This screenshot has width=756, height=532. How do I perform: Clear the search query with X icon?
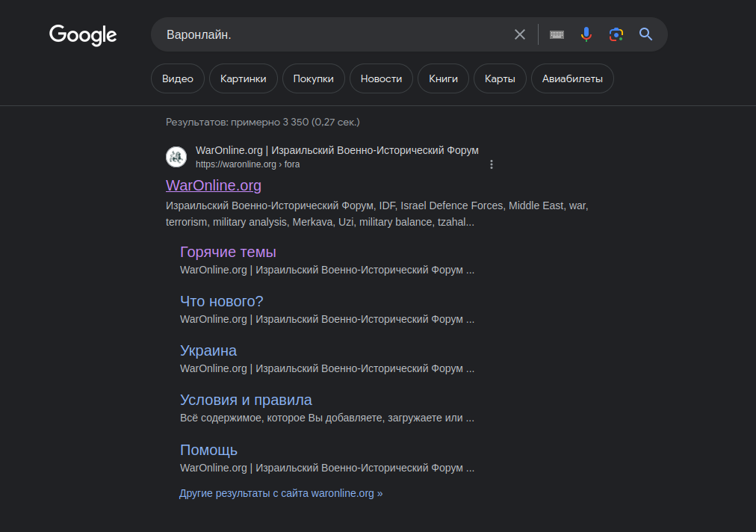[520, 34]
